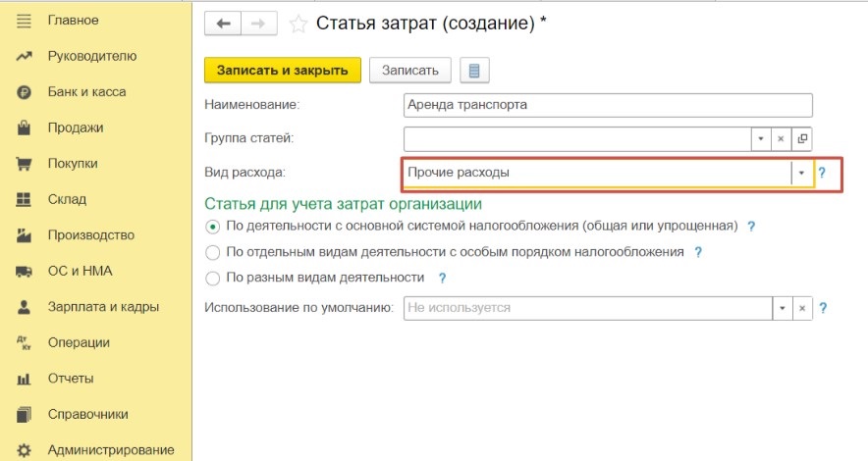Click the open-form icon in Группа статей
This screenshot has width=868, height=461.
(x=802, y=138)
